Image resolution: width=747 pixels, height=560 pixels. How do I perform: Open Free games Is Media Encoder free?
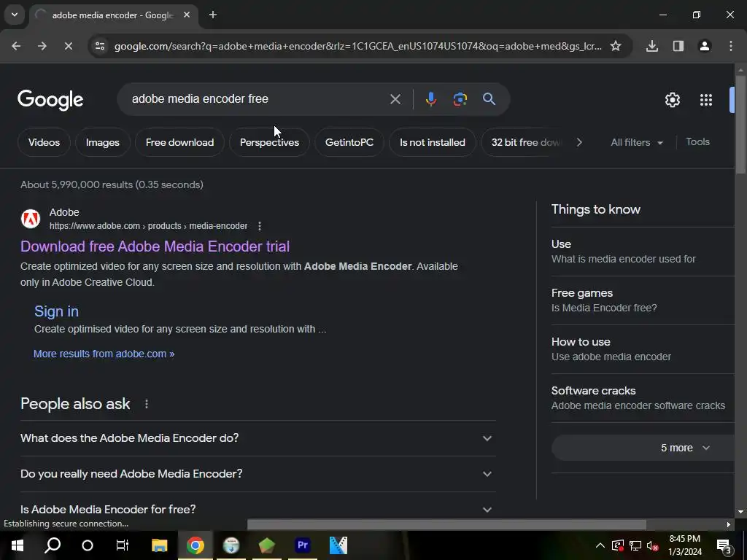click(643, 300)
